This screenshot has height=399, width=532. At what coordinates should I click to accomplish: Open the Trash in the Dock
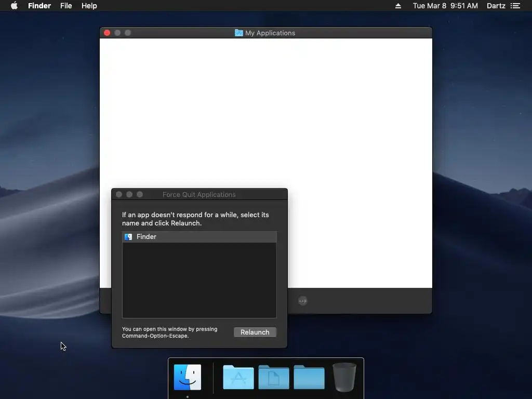point(344,377)
